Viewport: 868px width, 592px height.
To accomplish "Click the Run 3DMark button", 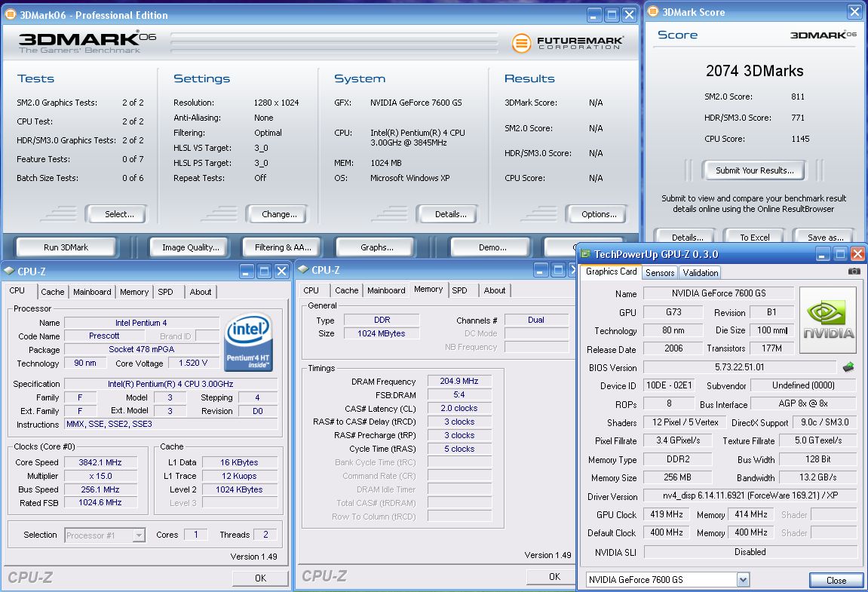I will coord(66,247).
